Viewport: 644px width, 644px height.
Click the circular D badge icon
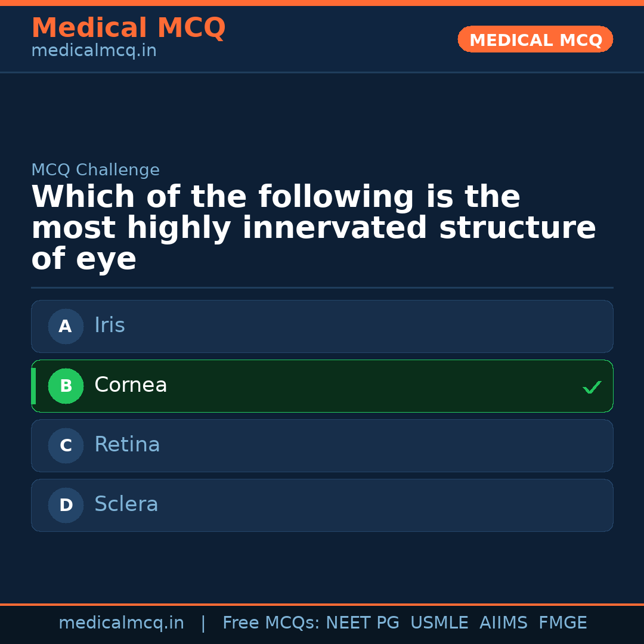coord(66,505)
